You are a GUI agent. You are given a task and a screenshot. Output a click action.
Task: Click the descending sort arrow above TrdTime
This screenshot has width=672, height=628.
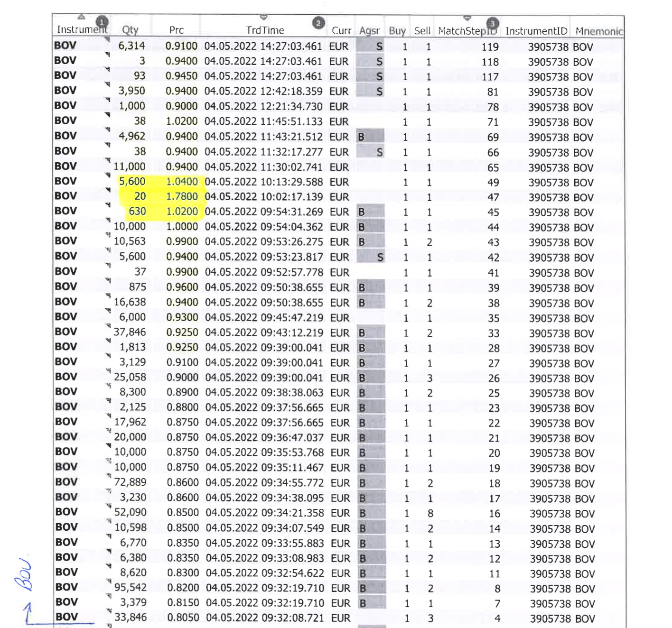[x=264, y=18]
